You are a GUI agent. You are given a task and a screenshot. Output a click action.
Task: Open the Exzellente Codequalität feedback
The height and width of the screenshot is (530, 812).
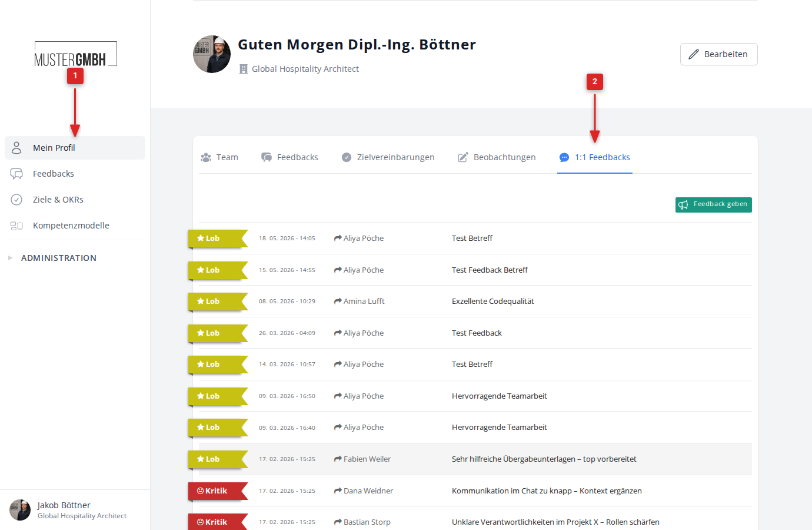click(493, 301)
